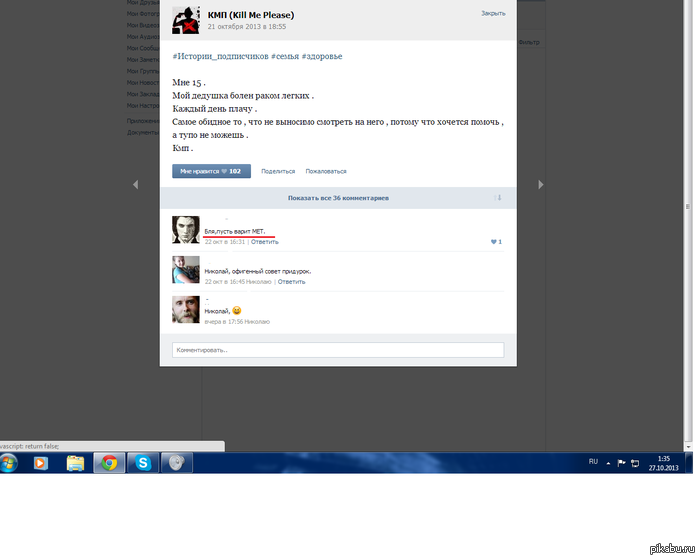Open Skype from the taskbar
Viewport: 700px width, 560px height.
tap(143, 463)
